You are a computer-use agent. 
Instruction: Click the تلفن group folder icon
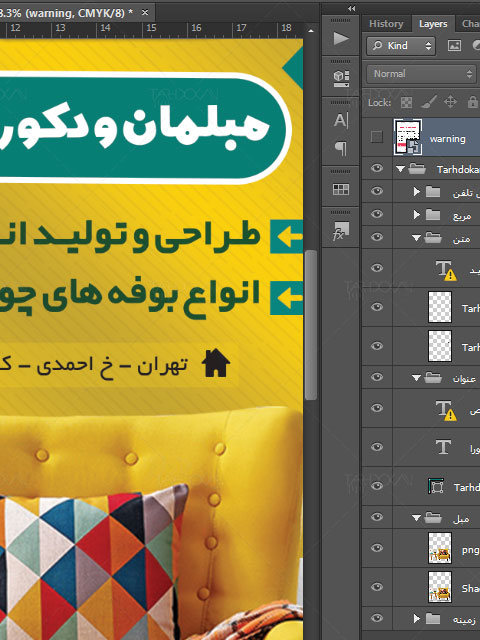(x=433, y=191)
